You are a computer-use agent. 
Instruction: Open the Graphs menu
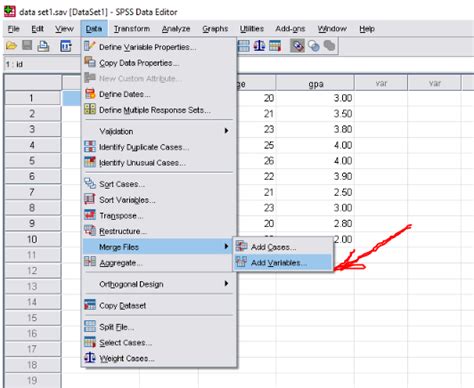[x=215, y=29]
